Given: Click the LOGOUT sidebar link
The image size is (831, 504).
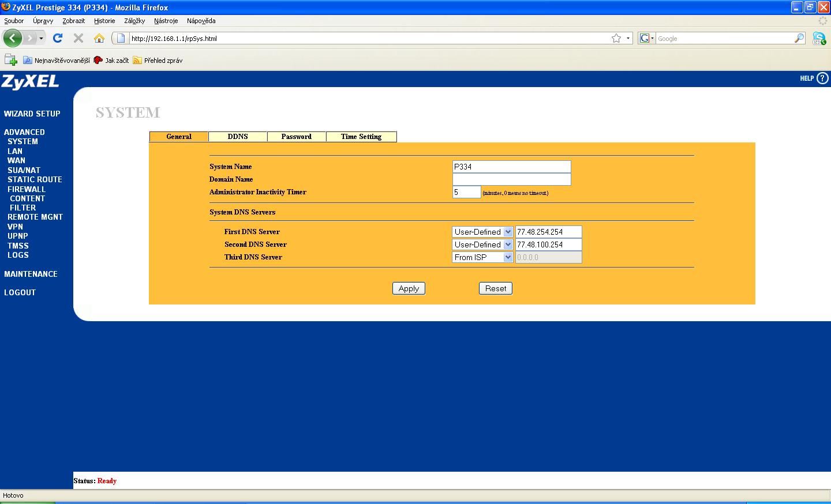Looking at the screenshot, I should point(20,292).
